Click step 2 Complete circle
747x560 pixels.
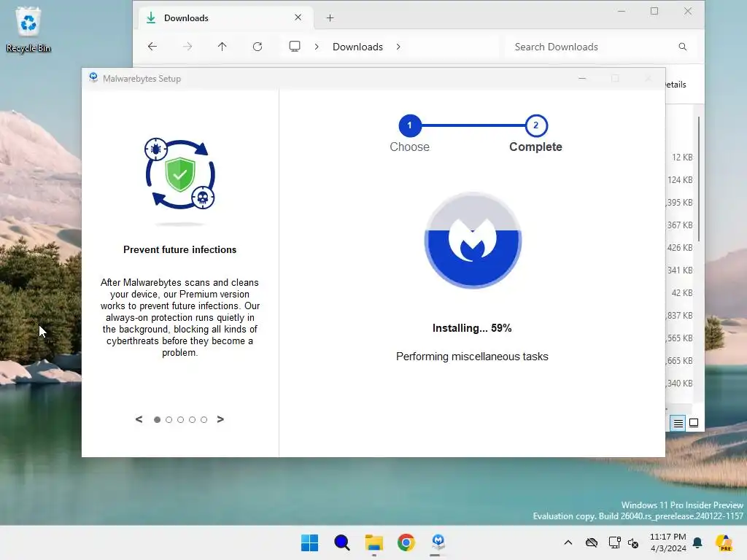[536, 125]
